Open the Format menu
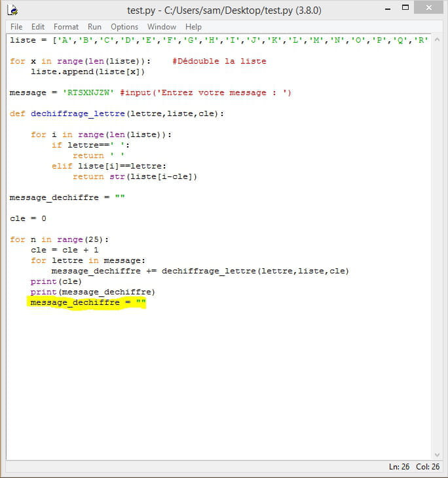Viewport: 448px width, 478px height. pyautogui.click(x=66, y=27)
